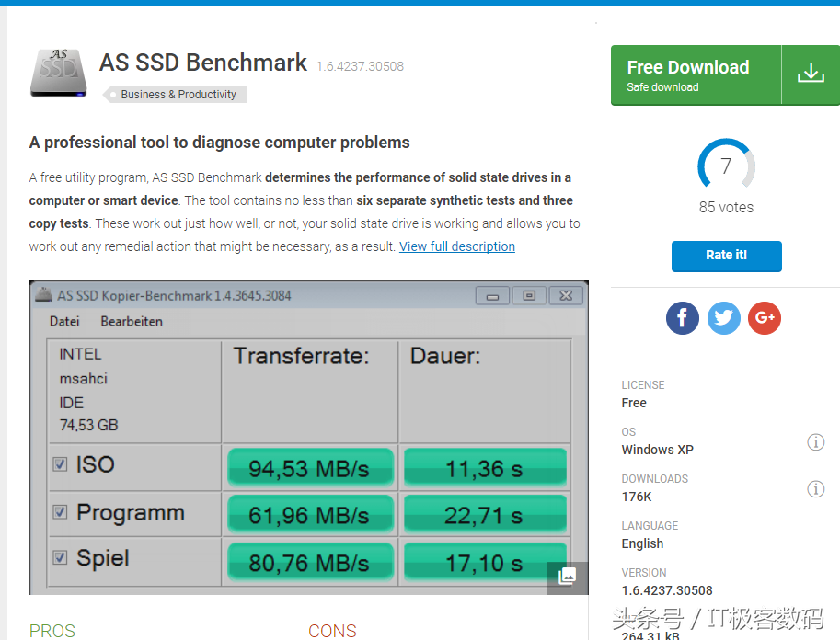
Task: Click the version value 1.6.4237.30508 in sidebar
Action: (x=667, y=590)
